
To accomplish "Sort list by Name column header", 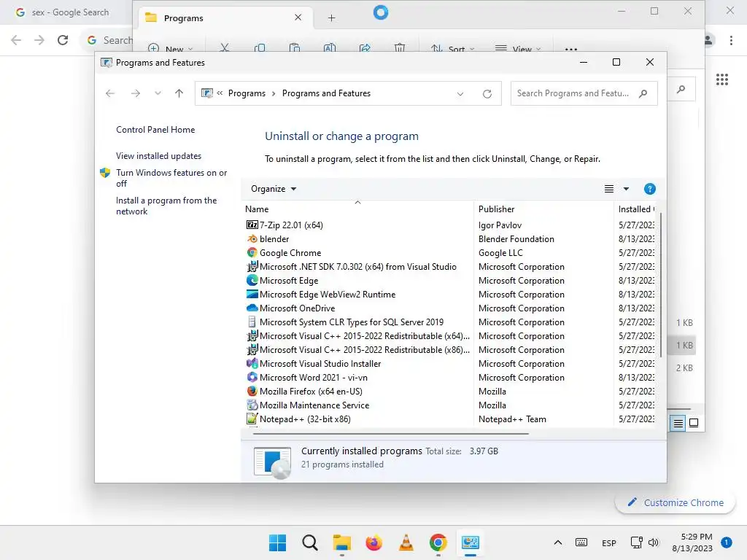I will pos(357,209).
